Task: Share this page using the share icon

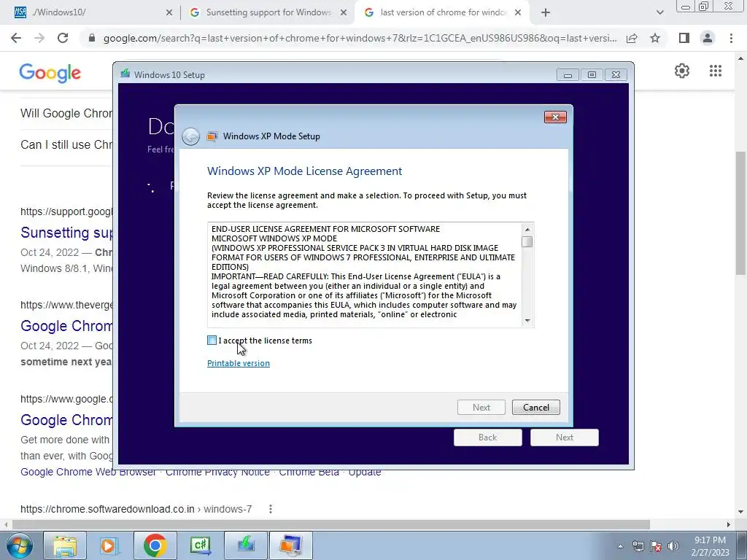Action: pos(632,38)
